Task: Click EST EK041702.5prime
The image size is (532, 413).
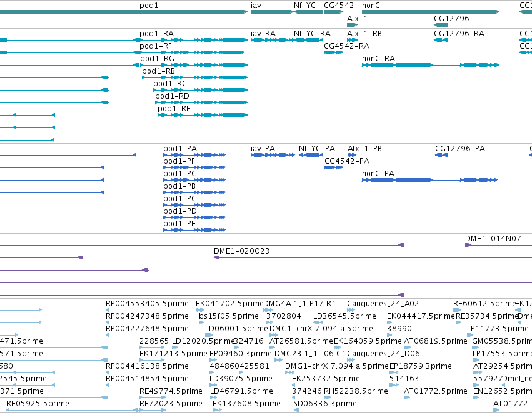Action: coord(200,310)
